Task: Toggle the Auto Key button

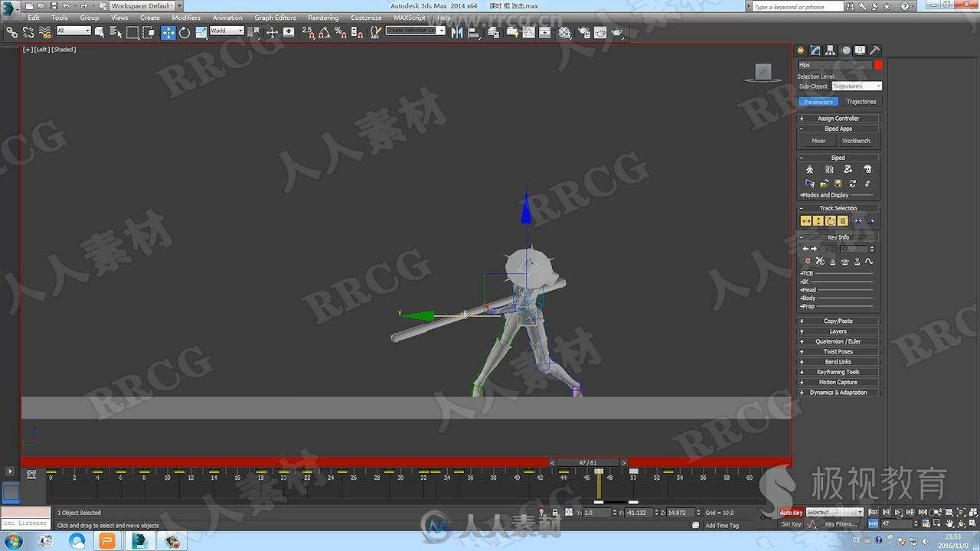Action: 792,512
